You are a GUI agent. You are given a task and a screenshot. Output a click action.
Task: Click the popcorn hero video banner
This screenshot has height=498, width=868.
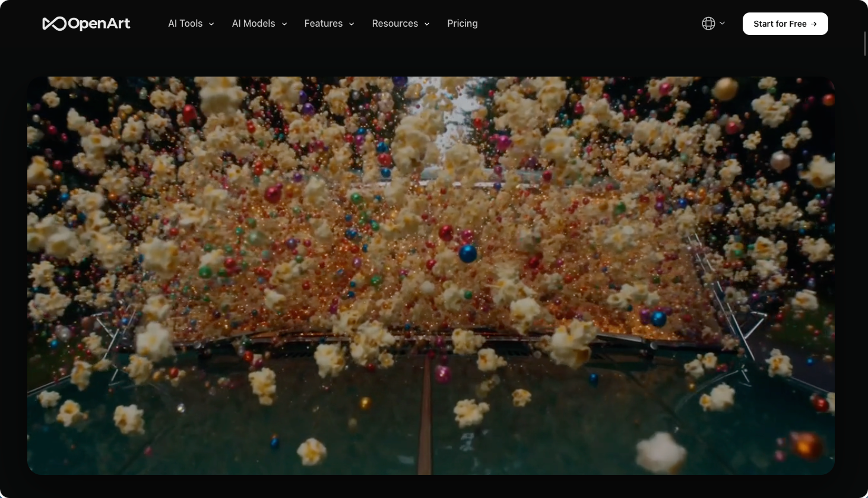pos(431,275)
